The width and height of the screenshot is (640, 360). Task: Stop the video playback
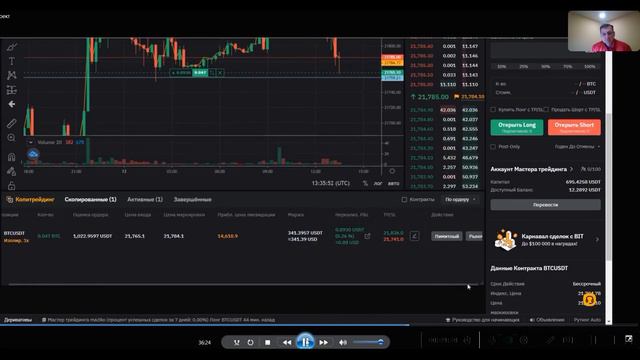click(x=268, y=342)
